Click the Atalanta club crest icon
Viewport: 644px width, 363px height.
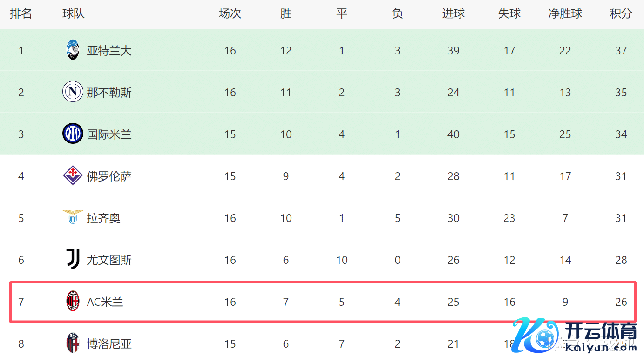point(73,50)
